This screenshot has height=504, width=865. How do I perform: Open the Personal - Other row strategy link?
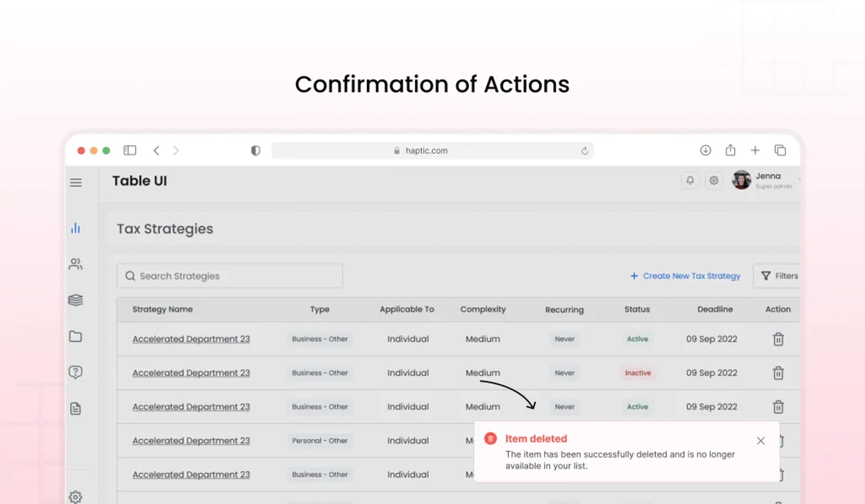pyautogui.click(x=191, y=441)
